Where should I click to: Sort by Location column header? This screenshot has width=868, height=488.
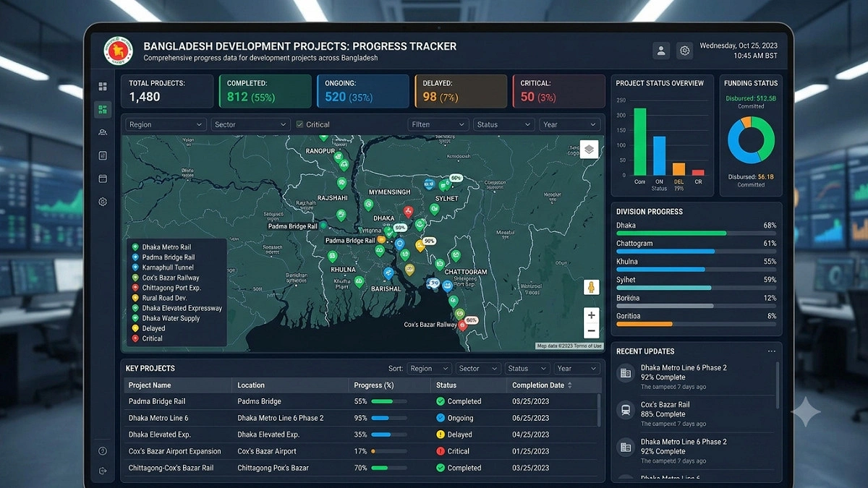251,385
